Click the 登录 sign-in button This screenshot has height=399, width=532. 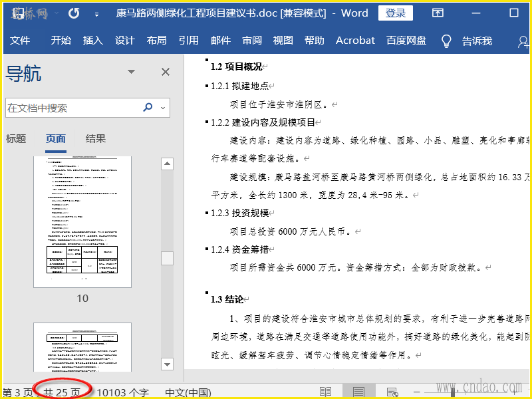395,13
